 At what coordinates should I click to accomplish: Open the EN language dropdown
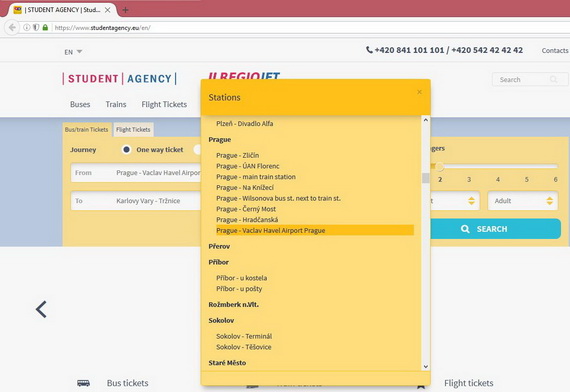click(x=73, y=52)
